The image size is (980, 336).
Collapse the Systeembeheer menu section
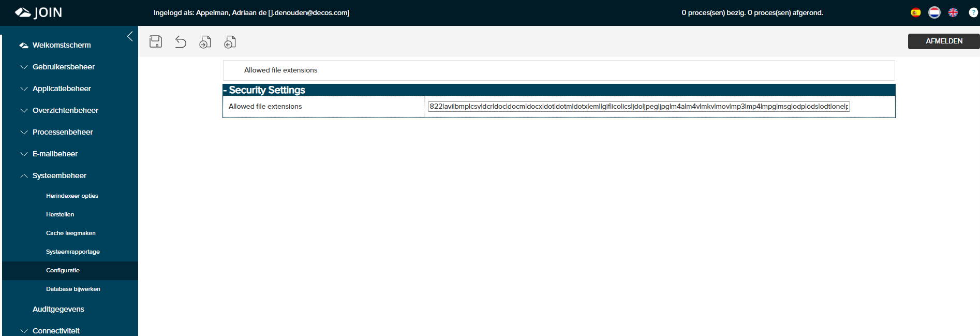(x=59, y=176)
